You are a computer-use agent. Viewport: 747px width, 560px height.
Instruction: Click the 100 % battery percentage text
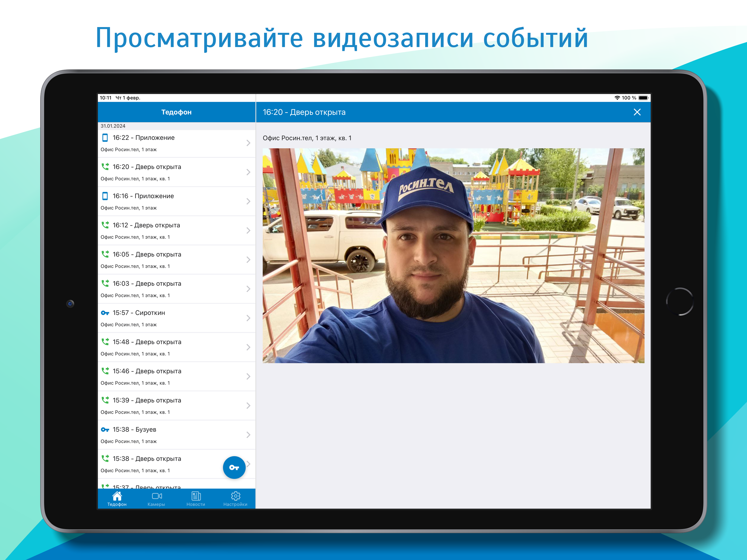629,98
